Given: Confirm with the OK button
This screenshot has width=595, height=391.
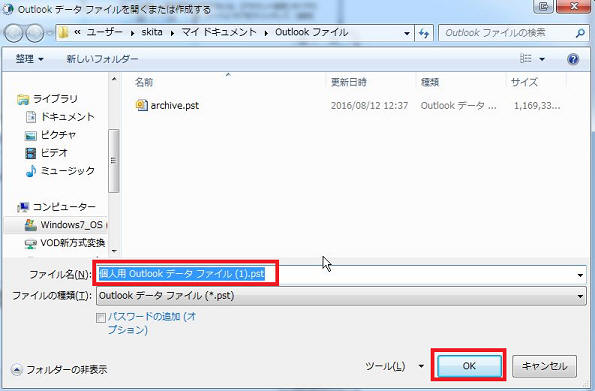Looking at the screenshot, I should click(469, 366).
